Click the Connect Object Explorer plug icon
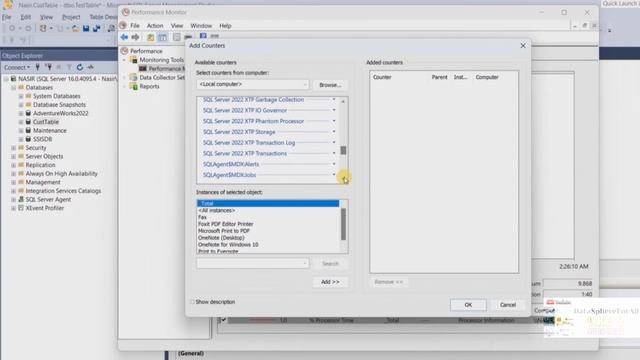Viewport: 640px width, 360px height. tap(38, 67)
